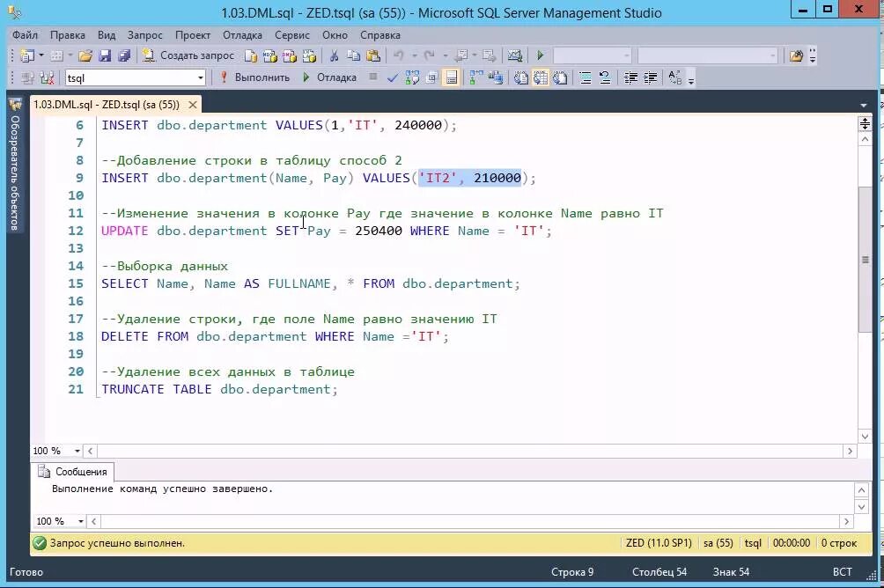
Task: Open the editor zoom 100 % dropdown
Action: click(x=77, y=451)
